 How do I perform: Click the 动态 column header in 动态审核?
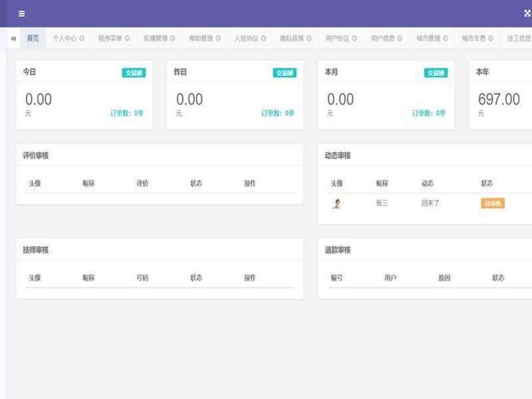(428, 184)
